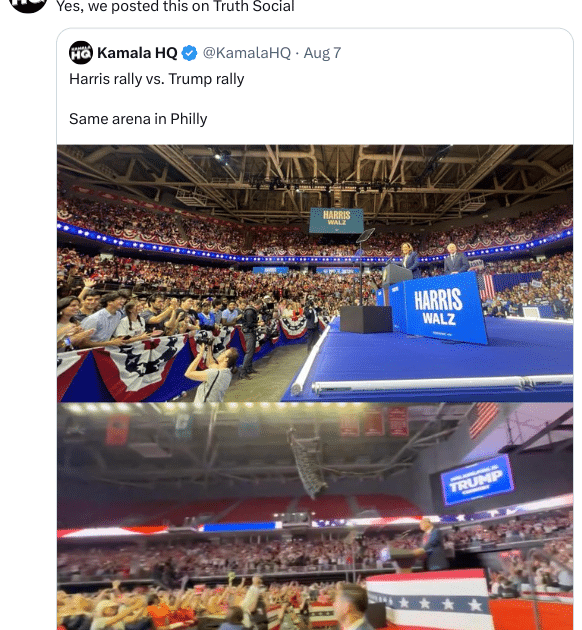
Task: Click the hanging Harris Walz ceiling banner
Action: click(x=336, y=220)
